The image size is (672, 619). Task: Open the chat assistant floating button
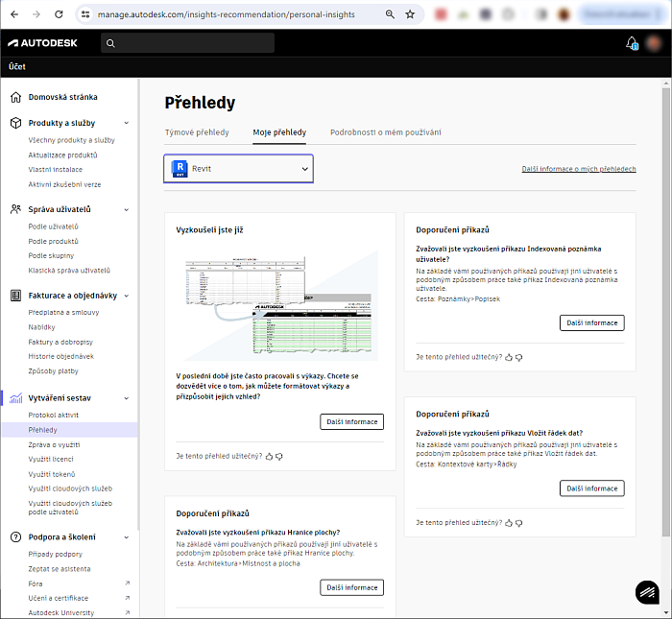648,593
